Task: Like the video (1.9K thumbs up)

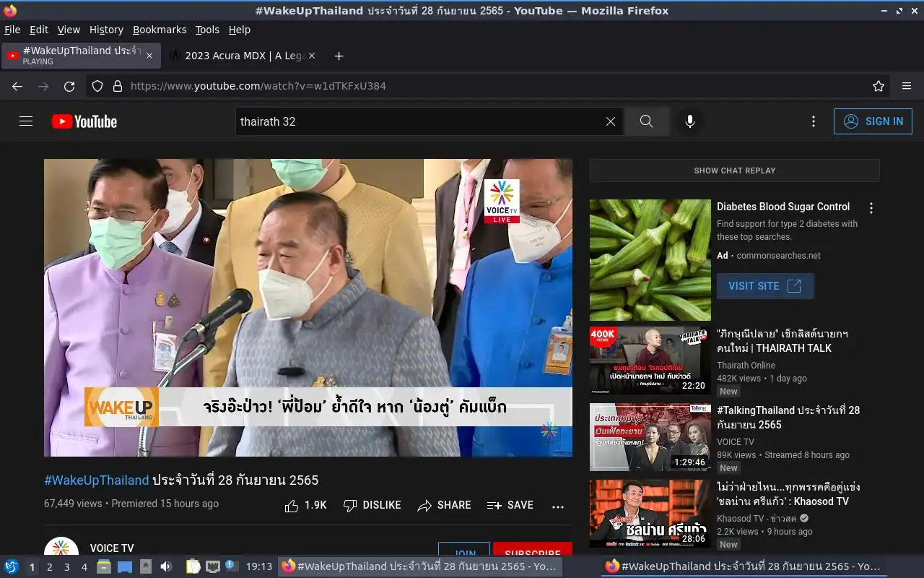Action: [306, 505]
